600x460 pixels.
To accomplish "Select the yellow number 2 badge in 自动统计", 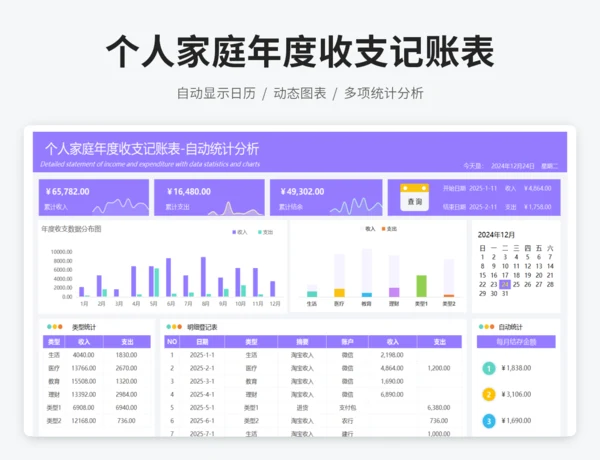I will [x=489, y=395].
